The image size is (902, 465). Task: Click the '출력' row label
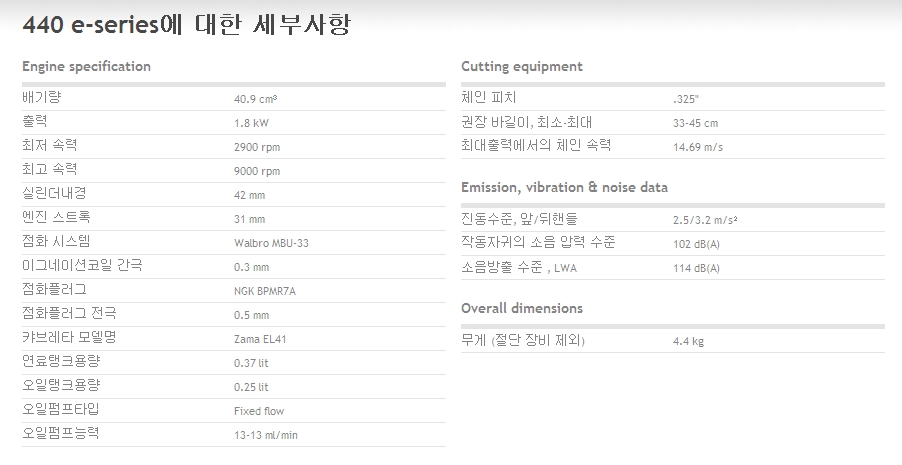(x=35, y=121)
